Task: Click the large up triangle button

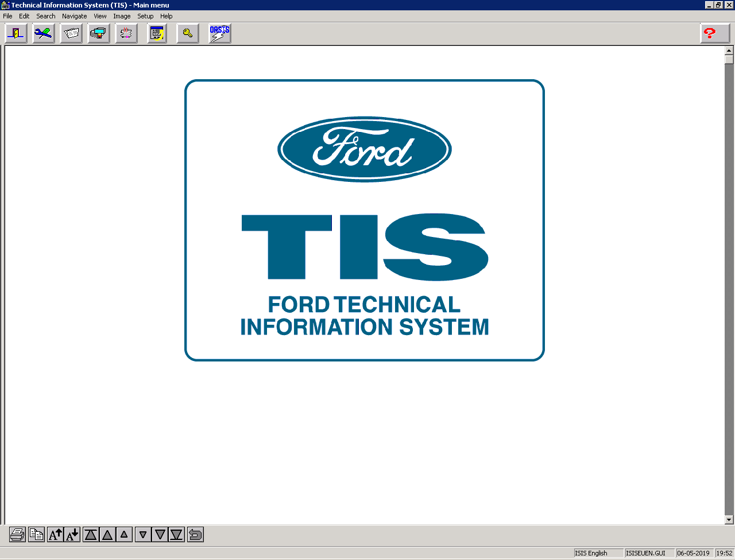Action: [107, 535]
